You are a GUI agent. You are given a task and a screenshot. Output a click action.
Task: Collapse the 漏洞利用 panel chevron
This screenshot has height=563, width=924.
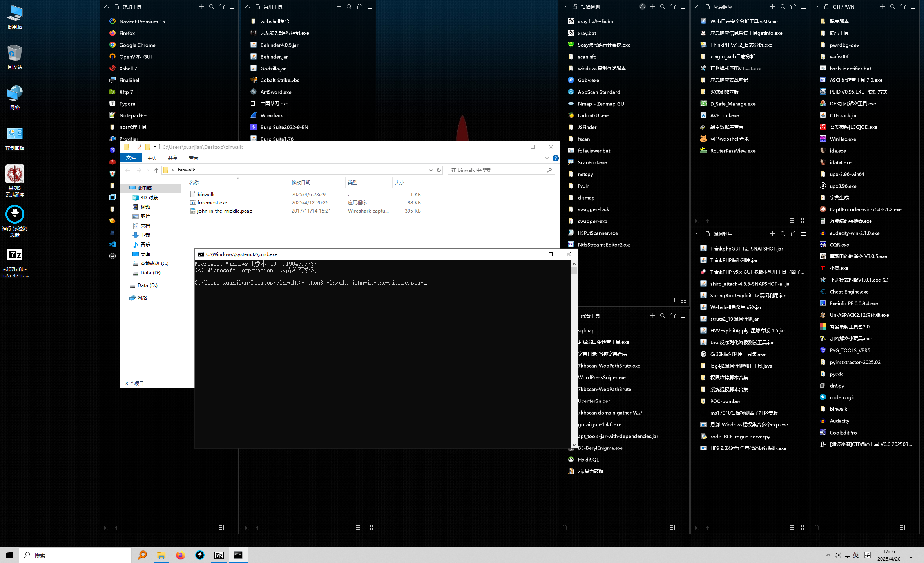coord(697,234)
